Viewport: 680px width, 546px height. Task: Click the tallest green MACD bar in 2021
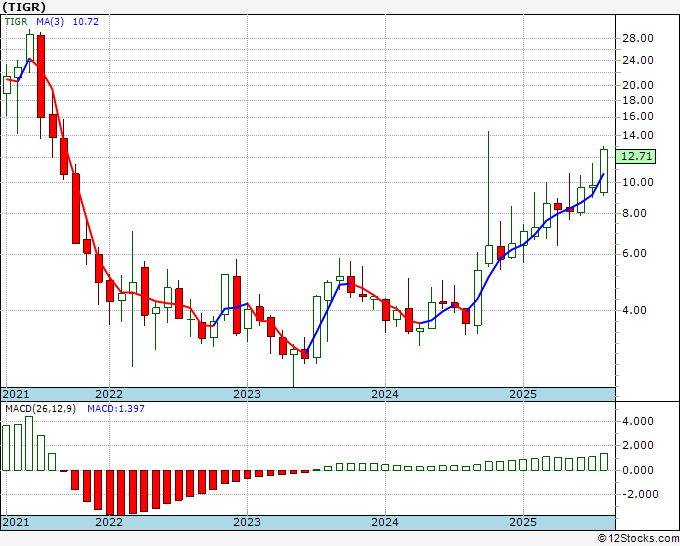[x=29, y=443]
